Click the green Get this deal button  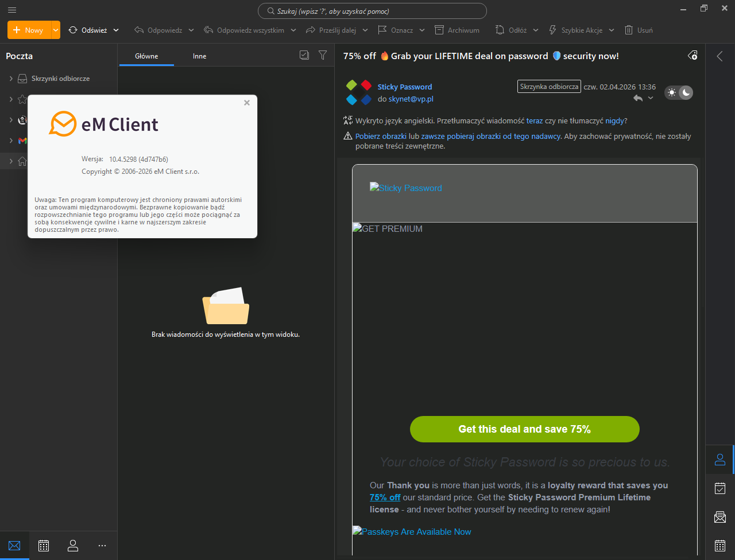tap(525, 429)
